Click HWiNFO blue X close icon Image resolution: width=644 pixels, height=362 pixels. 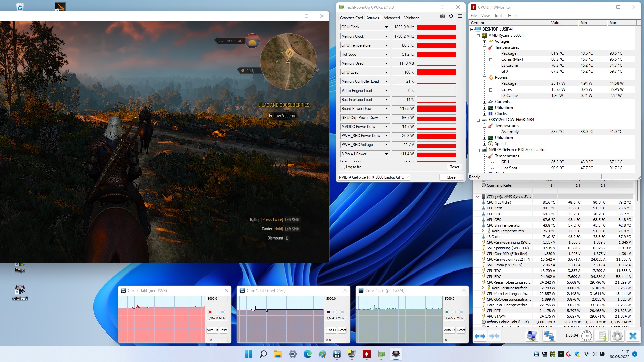pos(633,336)
